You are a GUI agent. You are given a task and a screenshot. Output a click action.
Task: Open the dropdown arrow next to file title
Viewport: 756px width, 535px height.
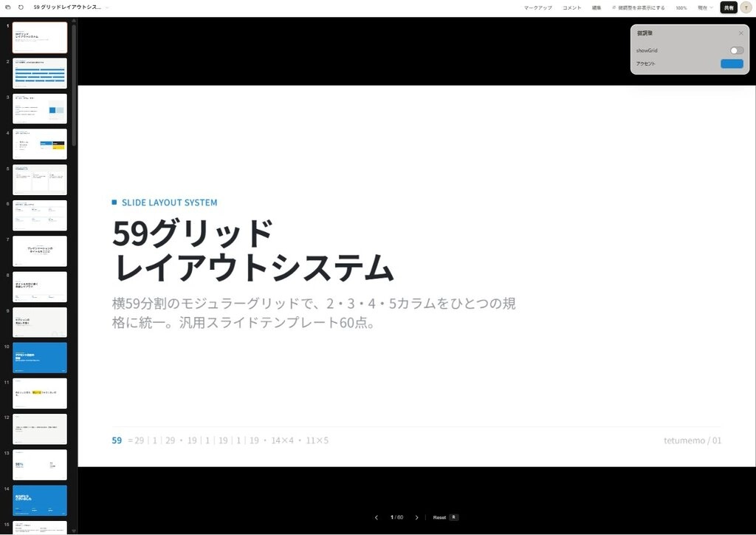107,7
